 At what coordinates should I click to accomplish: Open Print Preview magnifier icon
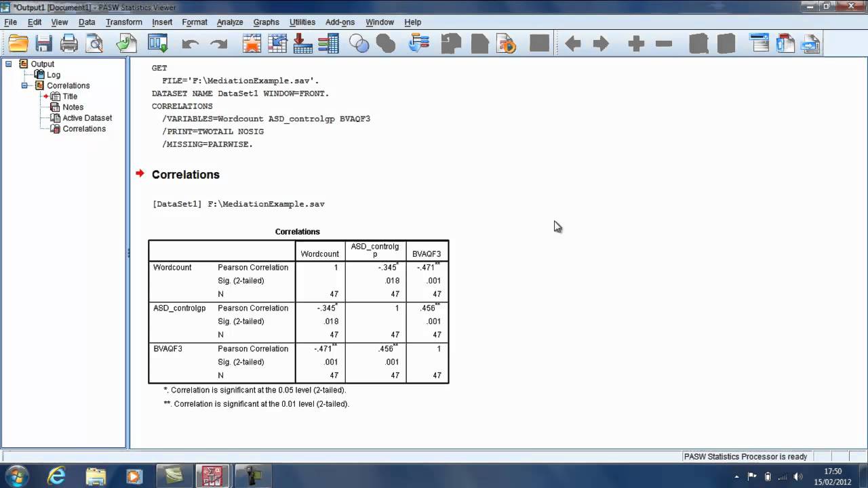pos(94,44)
